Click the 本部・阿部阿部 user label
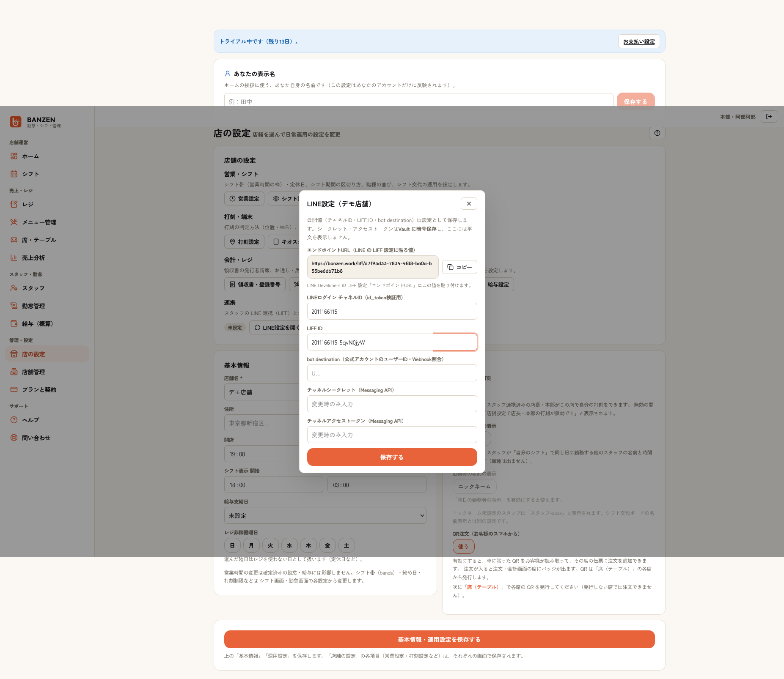 (x=737, y=117)
